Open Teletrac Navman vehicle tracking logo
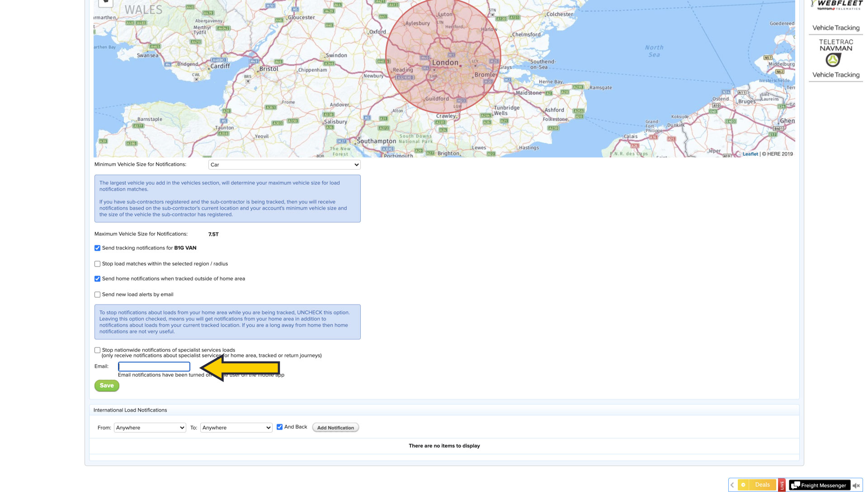This screenshot has height=492, width=868. tap(835, 59)
